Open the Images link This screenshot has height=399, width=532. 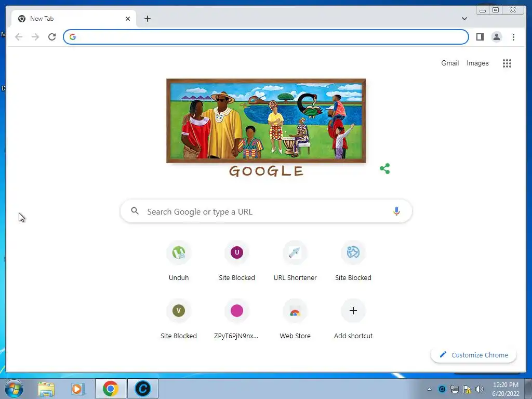click(477, 63)
